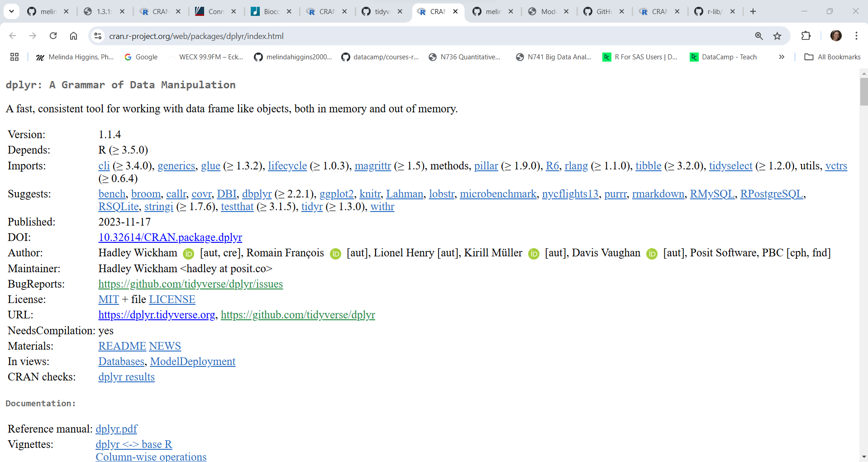The height and width of the screenshot is (462, 868).
Task: Visit https://dplyr.tidyverse.org
Action: point(157,315)
